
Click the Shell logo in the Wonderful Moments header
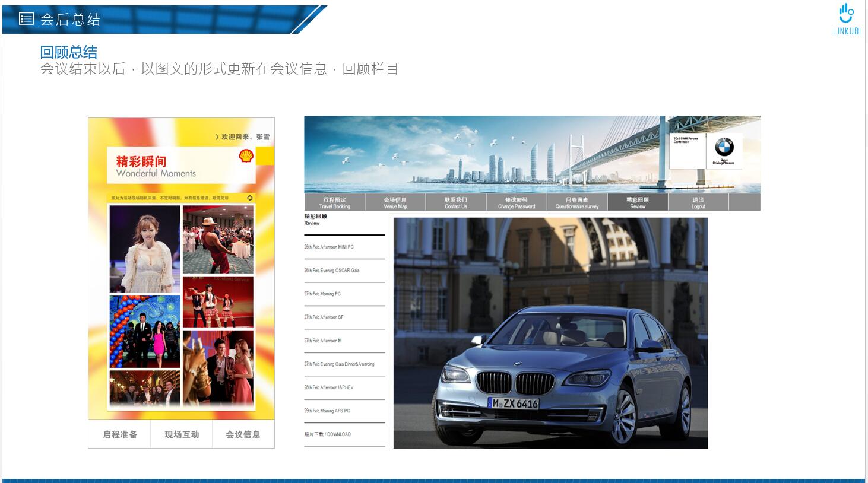tap(246, 156)
